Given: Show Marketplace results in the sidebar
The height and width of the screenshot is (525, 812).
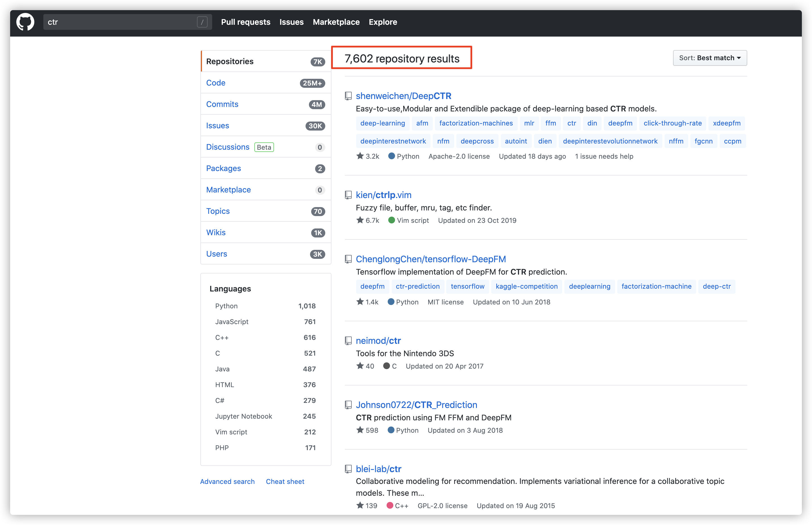Looking at the screenshot, I should coord(266,190).
